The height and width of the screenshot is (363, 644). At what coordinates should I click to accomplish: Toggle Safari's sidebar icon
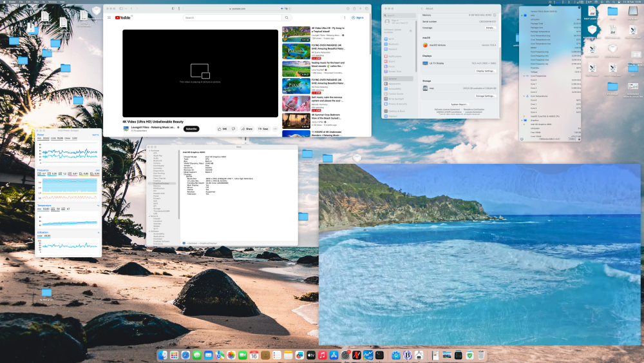click(121, 8)
